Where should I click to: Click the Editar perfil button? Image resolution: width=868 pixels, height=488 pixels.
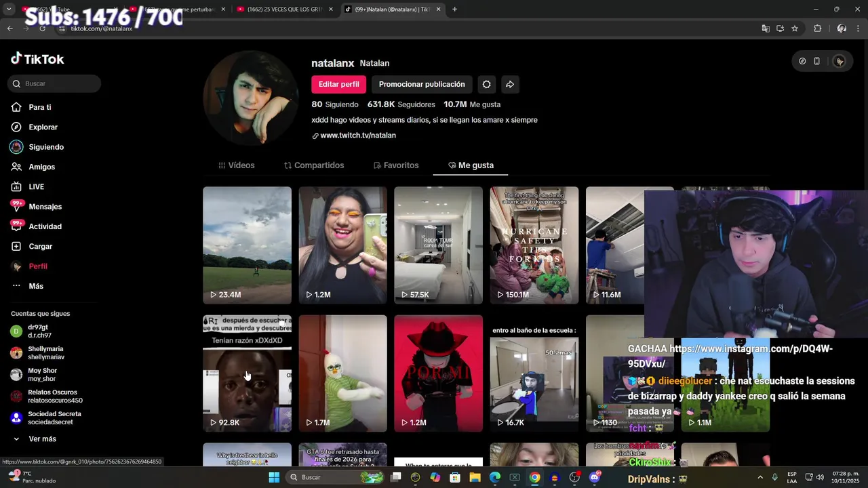pyautogui.click(x=338, y=84)
